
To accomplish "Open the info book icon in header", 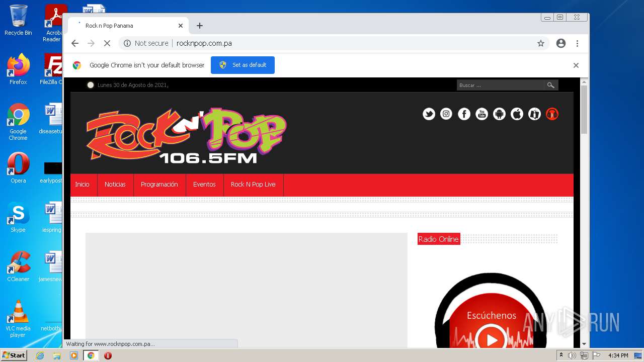I will [534, 114].
